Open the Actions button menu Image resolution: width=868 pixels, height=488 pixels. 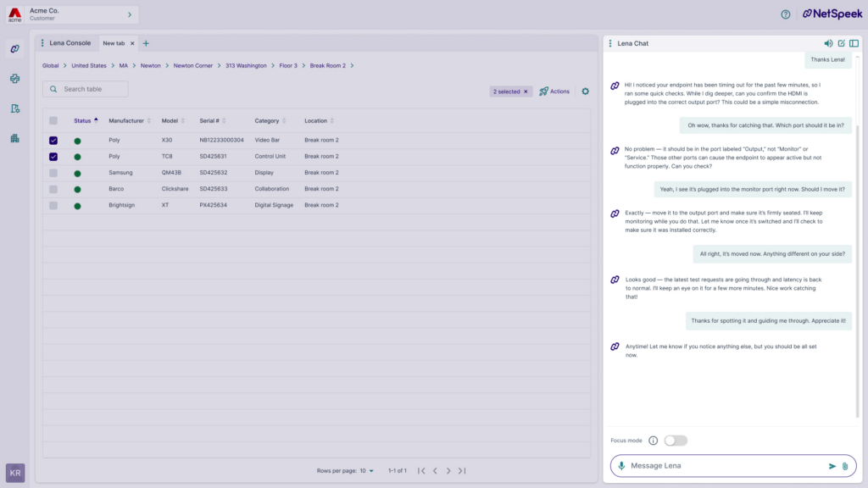(554, 91)
